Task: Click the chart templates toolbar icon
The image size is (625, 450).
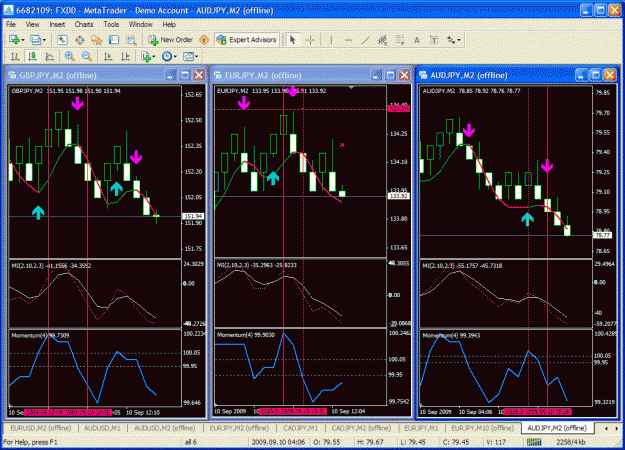Action: [188, 57]
